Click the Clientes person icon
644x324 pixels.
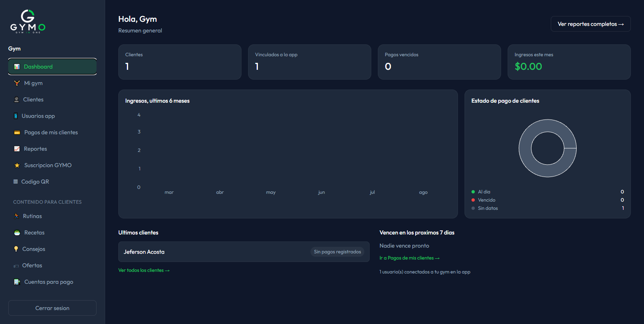click(x=16, y=99)
